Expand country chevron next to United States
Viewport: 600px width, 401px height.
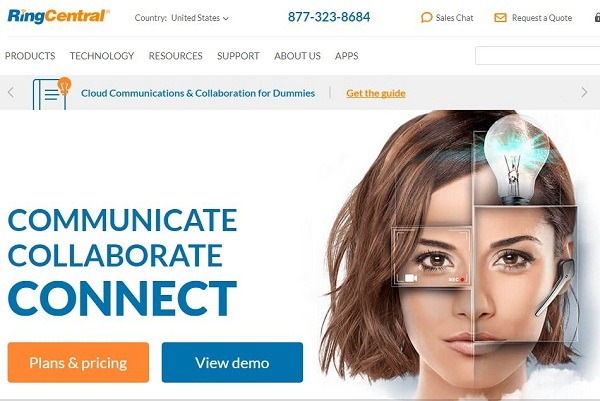click(226, 18)
